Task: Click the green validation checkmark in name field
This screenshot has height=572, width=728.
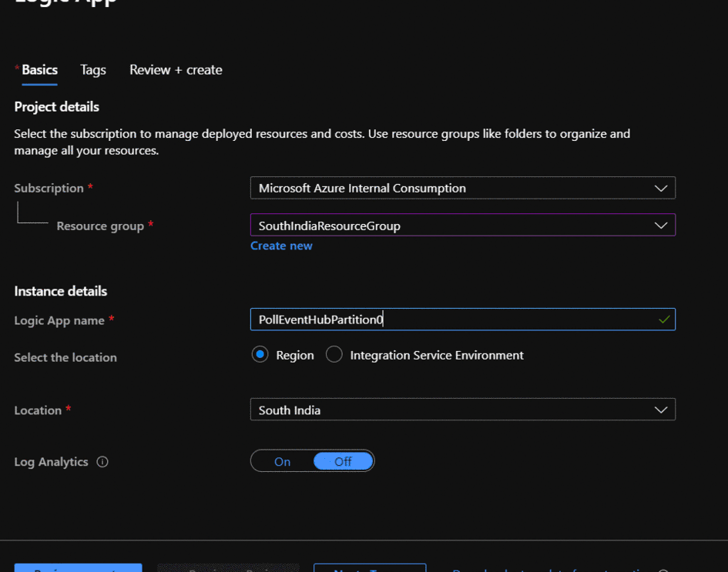Action: click(664, 319)
